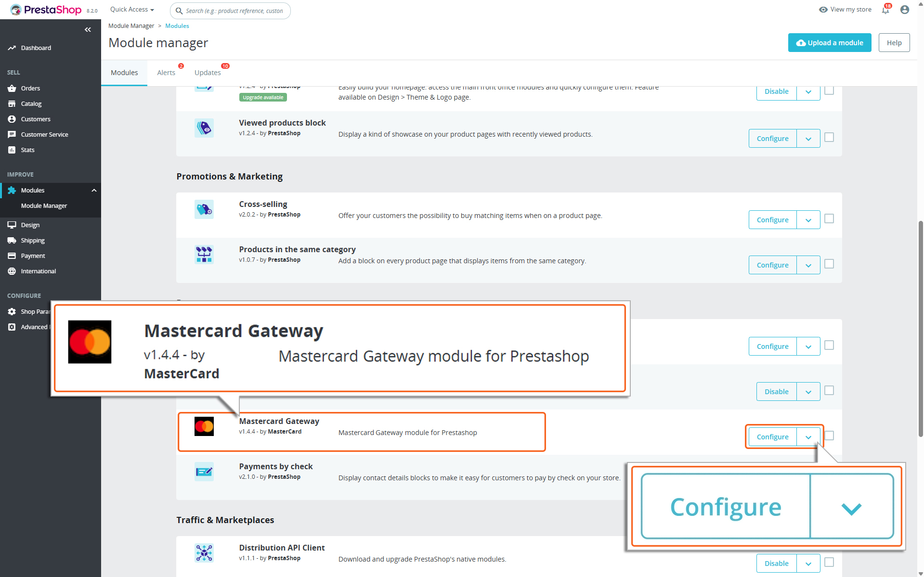Click the Customer Service chat icon
The width and height of the screenshot is (924, 577).
(x=12, y=135)
